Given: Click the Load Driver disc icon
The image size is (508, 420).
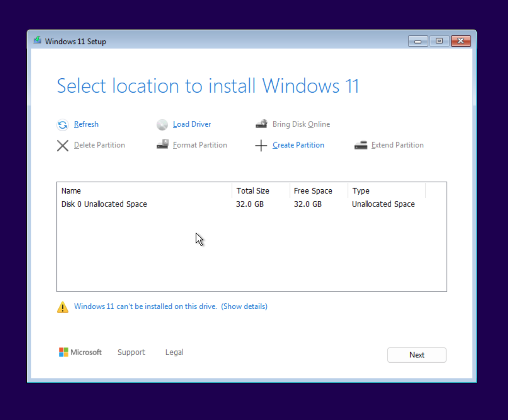Looking at the screenshot, I should [162, 125].
